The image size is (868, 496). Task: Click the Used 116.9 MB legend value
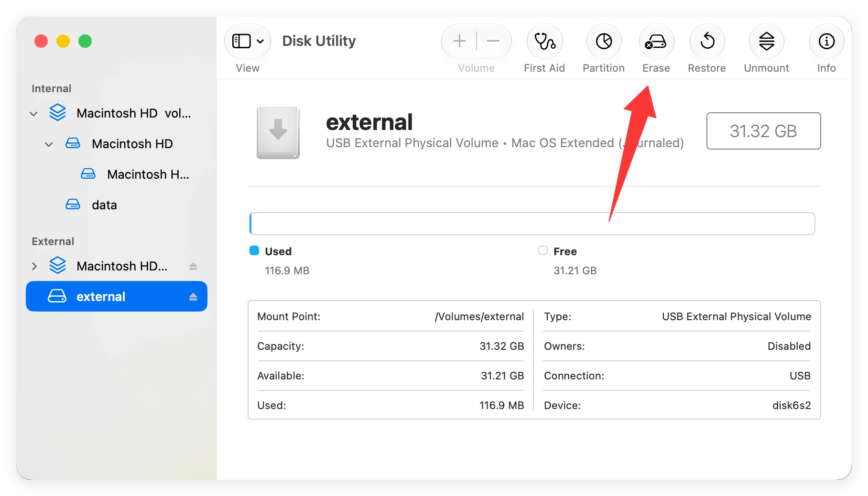point(287,270)
